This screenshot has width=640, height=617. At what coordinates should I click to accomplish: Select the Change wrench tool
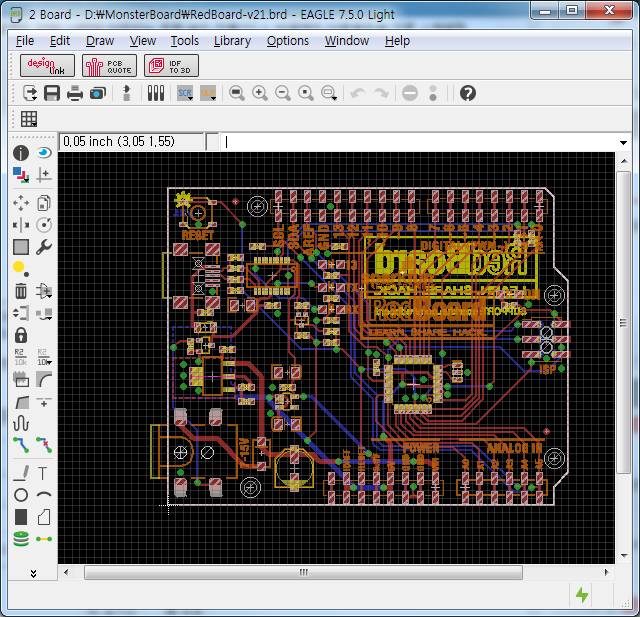pyautogui.click(x=44, y=247)
